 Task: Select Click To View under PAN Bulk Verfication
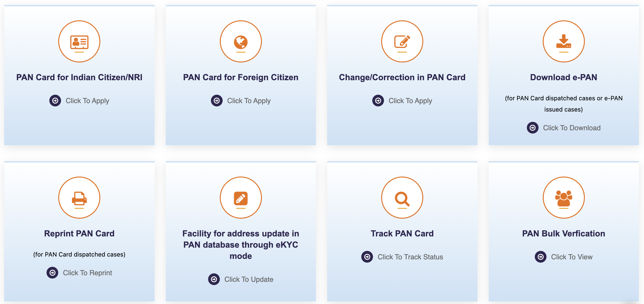572,257
